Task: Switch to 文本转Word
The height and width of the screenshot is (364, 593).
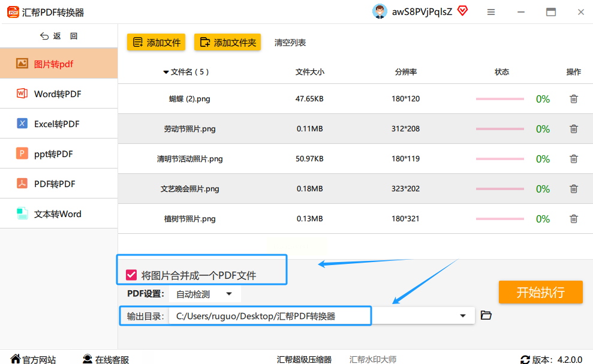Action: 59,213
